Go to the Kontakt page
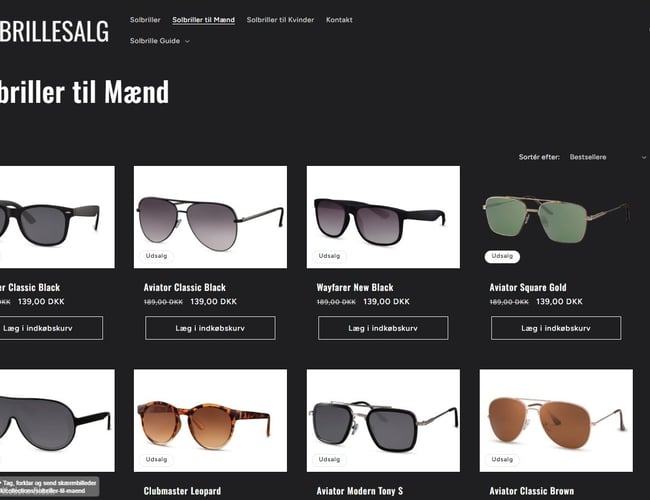Image resolution: width=650 pixels, height=500 pixels. click(x=339, y=20)
